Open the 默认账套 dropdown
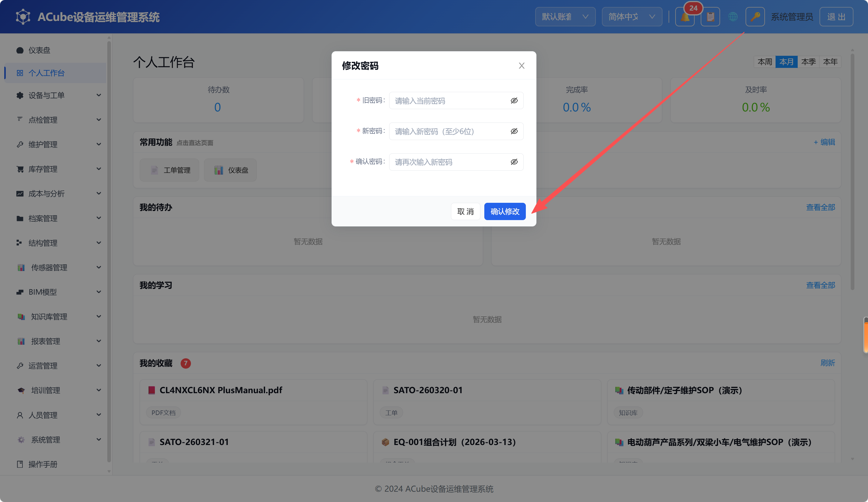868x502 pixels. coord(565,17)
